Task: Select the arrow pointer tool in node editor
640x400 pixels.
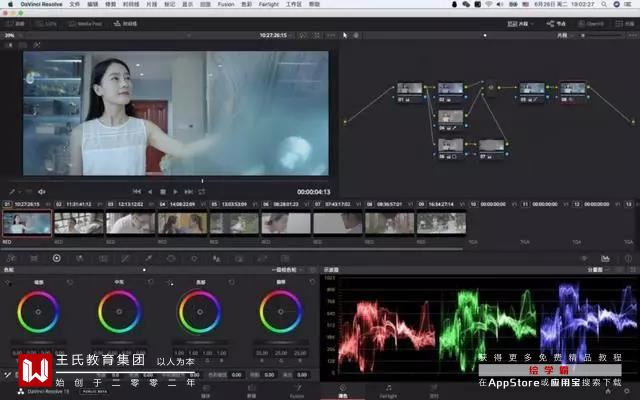Action: 345,36
